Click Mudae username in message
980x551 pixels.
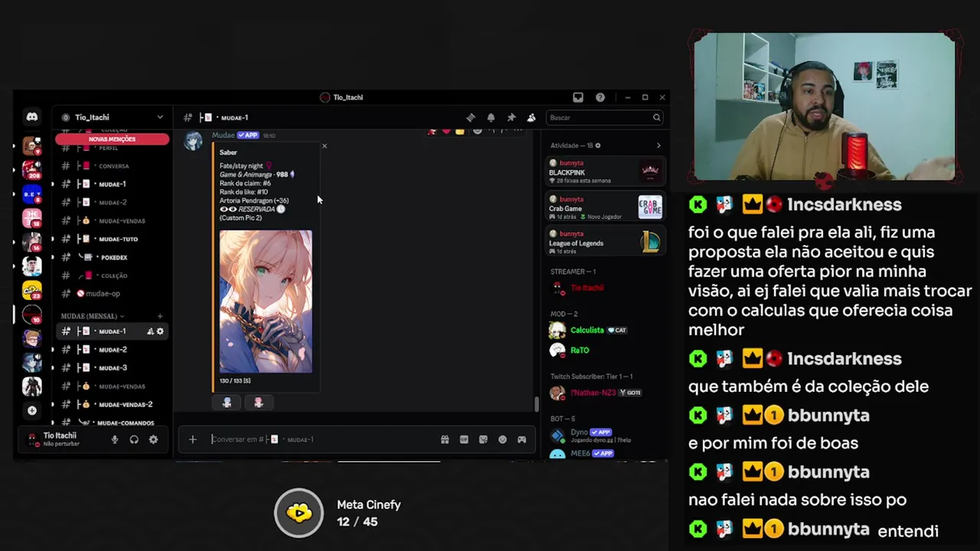tap(223, 135)
